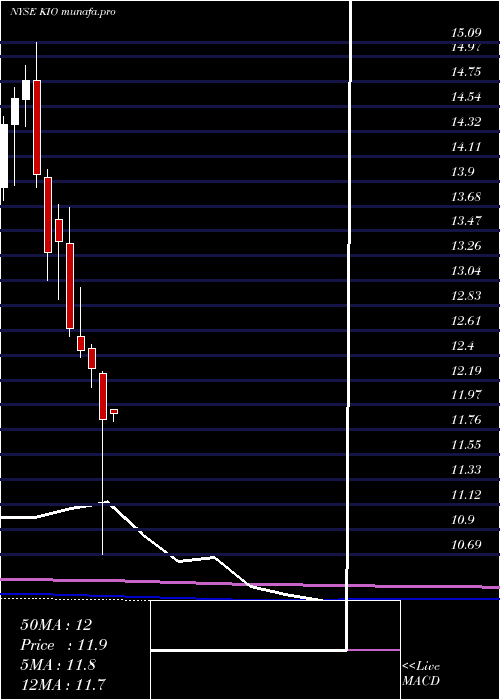
Task: Click the 50MA : 12 readout
Action: [56, 625]
